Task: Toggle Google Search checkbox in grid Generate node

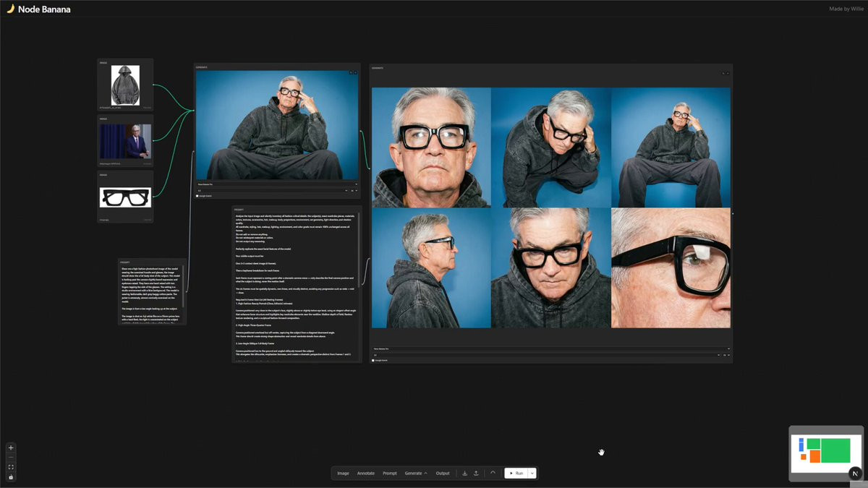Action: pos(373,360)
